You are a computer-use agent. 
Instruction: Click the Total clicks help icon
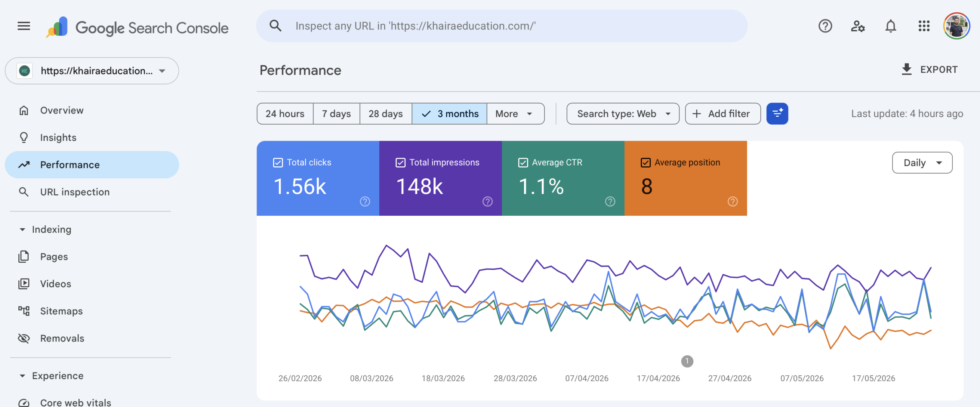point(365,202)
